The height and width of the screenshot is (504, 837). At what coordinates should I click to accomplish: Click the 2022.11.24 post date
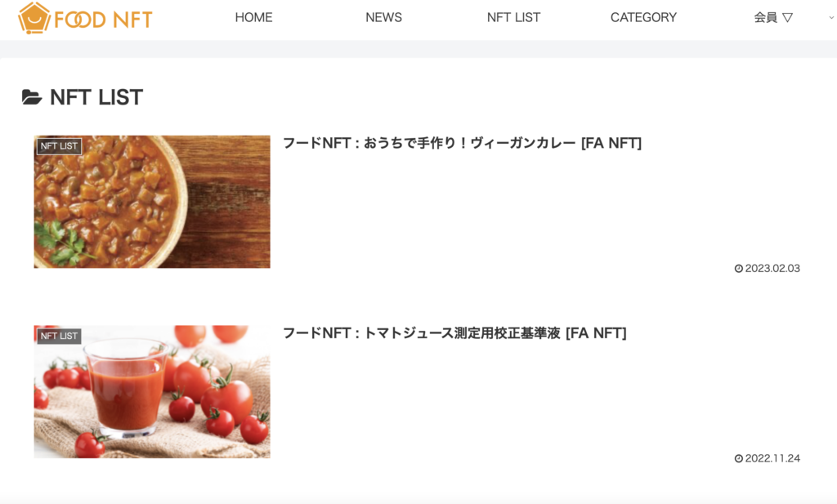click(772, 458)
